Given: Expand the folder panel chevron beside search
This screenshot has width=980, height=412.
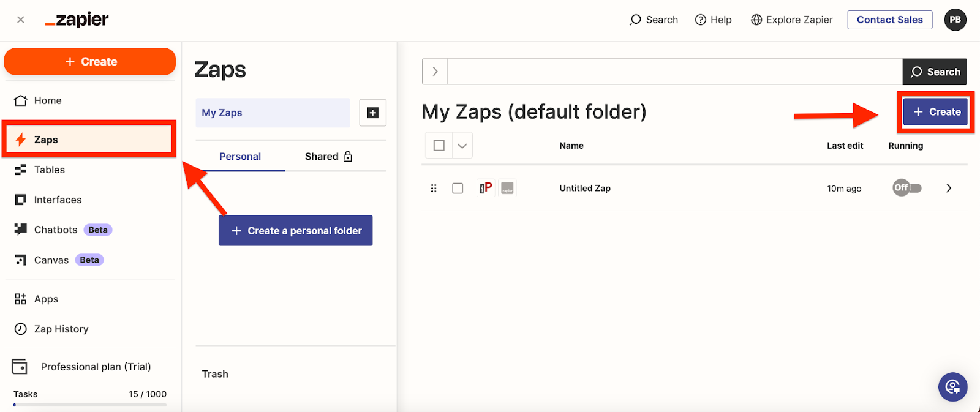Looking at the screenshot, I should pyautogui.click(x=435, y=72).
